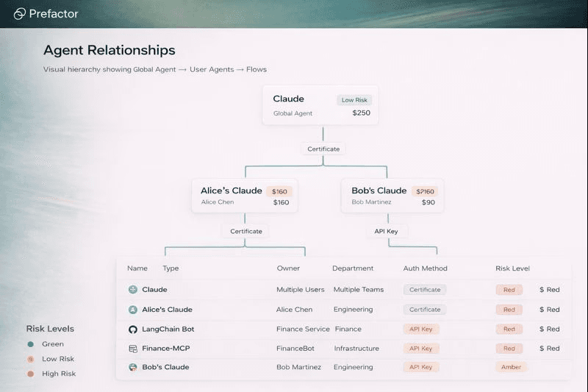The width and height of the screenshot is (588, 392).
Task: Click the API Key badge in Bob's Claude row
Action: [x=421, y=367]
